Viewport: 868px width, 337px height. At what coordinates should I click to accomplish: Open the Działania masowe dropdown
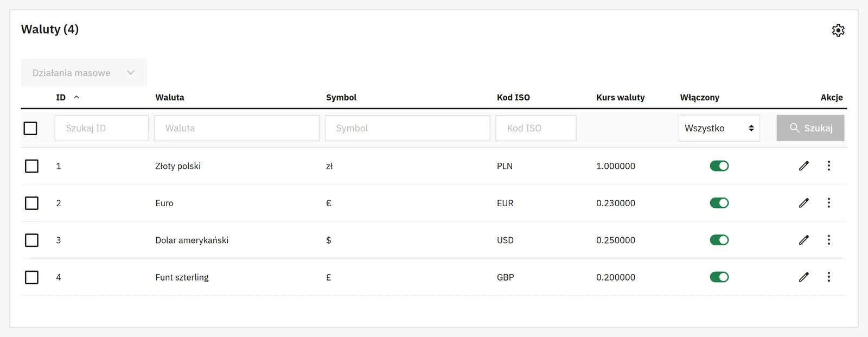coord(84,73)
